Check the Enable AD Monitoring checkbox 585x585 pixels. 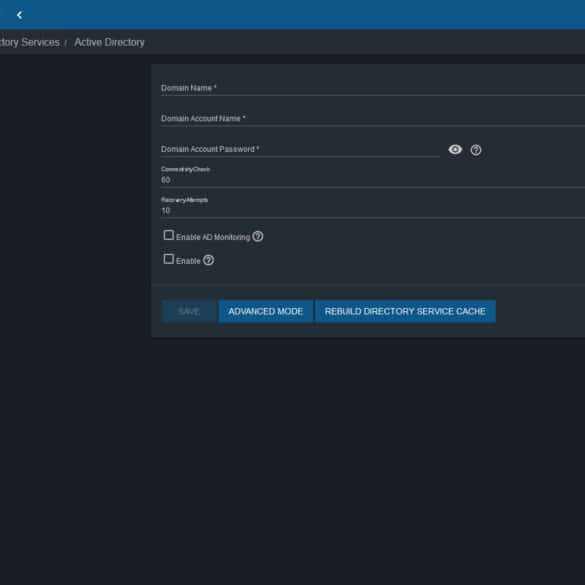click(x=169, y=235)
